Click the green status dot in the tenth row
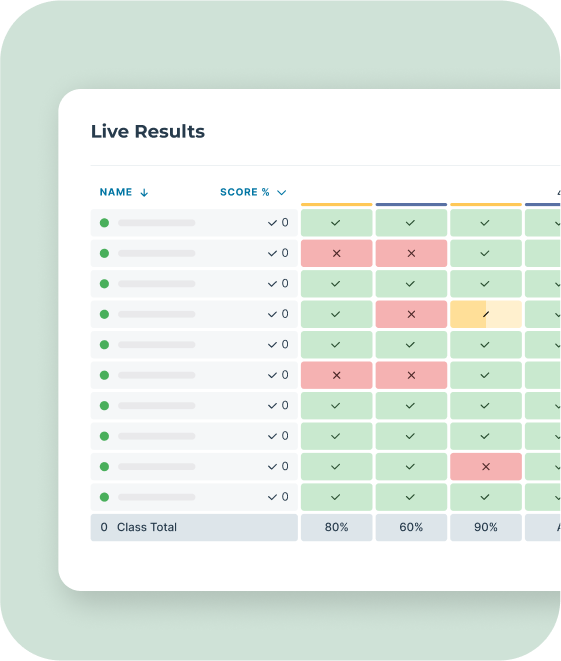The image size is (561, 661). 105,497
